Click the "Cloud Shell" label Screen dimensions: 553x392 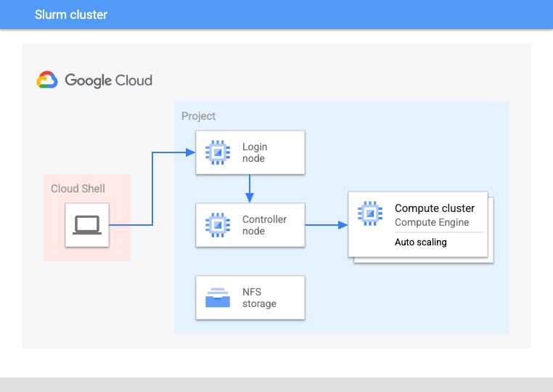point(78,189)
